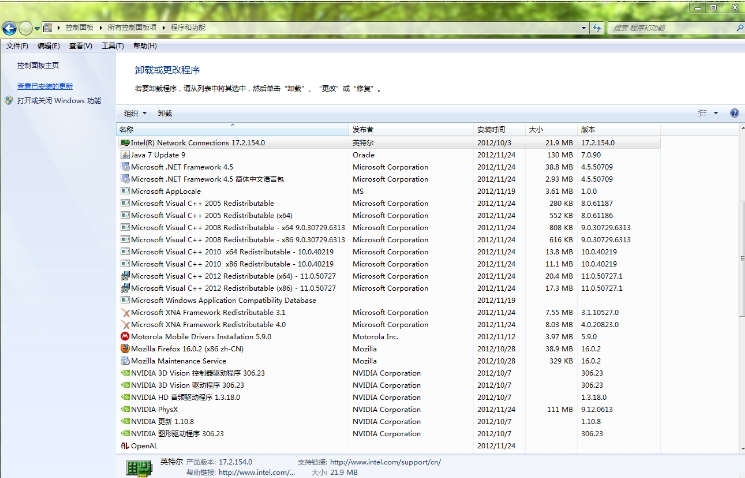This screenshot has height=478, width=745.
Task: Click the 版本 column header
Action: coord(619,129)
